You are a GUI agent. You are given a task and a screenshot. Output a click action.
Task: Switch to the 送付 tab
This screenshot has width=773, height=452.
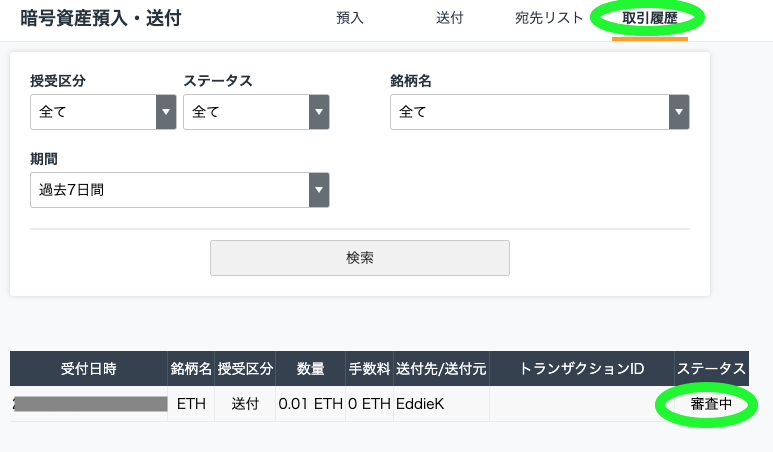pyautogui.click(x=449, y=18)
